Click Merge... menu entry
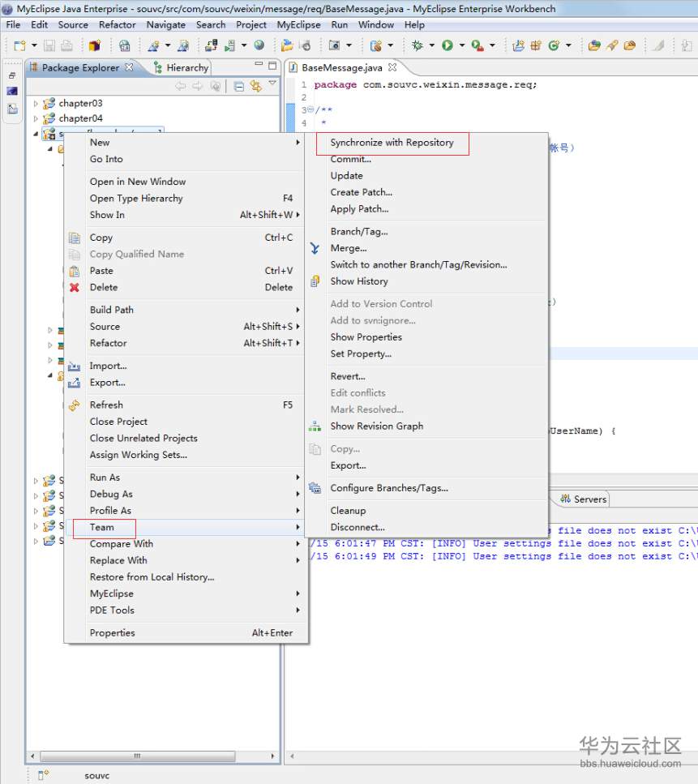Viewport: 698px width, 784px height. [x=426, y=248]
